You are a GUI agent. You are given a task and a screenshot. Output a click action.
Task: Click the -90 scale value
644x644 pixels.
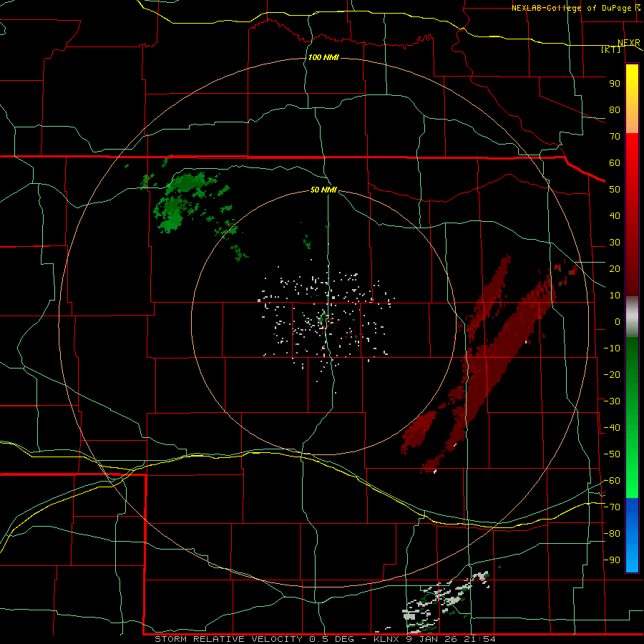click(612, 560)
